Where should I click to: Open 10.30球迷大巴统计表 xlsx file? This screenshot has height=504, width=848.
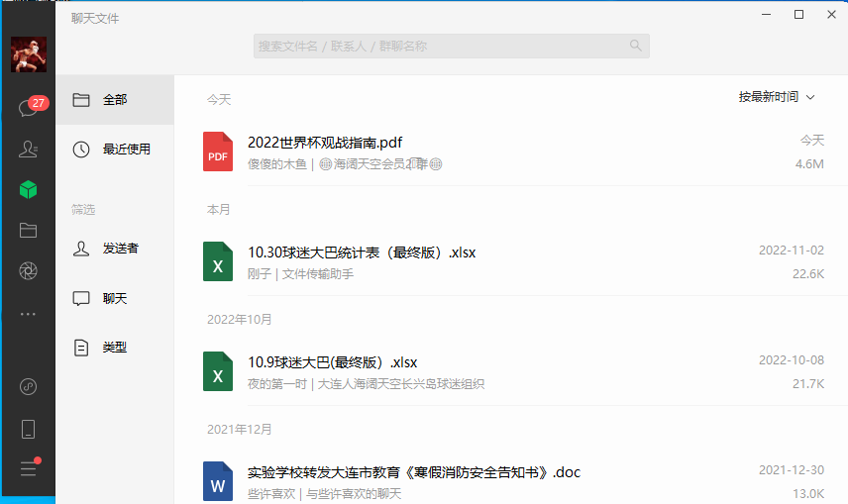point(362,252)
